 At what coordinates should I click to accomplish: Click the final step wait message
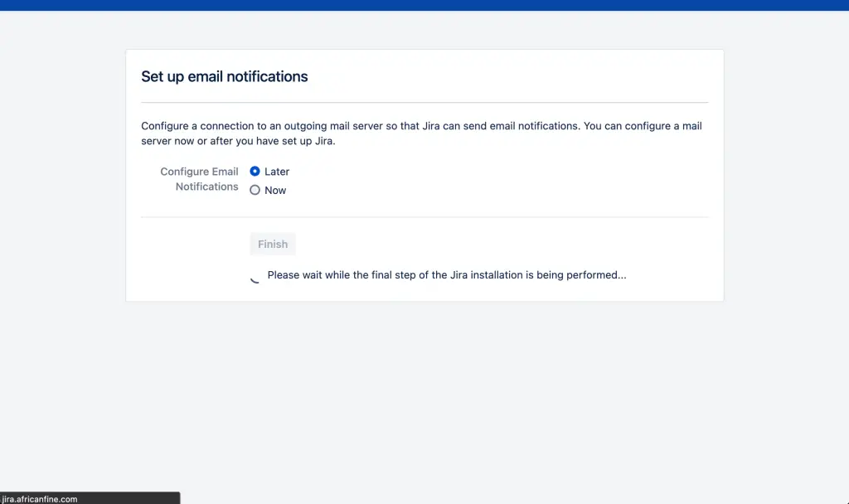pos(446,274)
